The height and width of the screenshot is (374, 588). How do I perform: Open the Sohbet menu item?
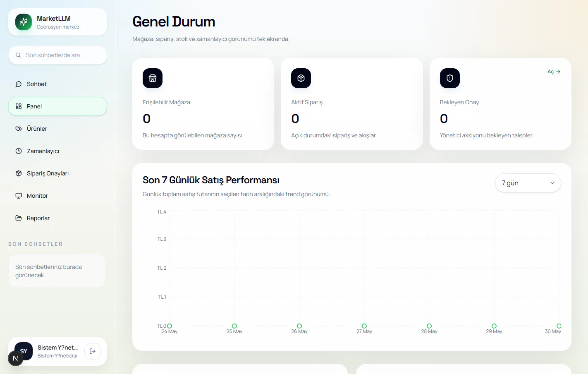point(57,84)
